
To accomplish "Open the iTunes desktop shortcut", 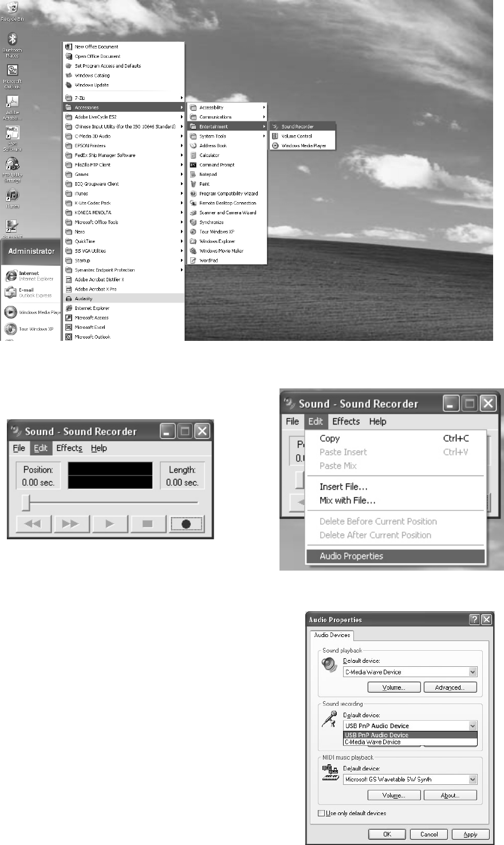I will [12, 198].
